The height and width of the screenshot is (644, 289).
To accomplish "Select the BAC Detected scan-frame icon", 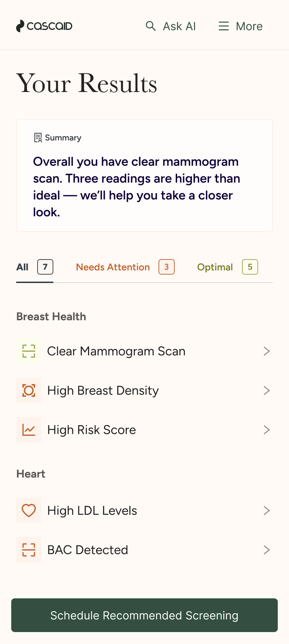I will pos(29,550).
